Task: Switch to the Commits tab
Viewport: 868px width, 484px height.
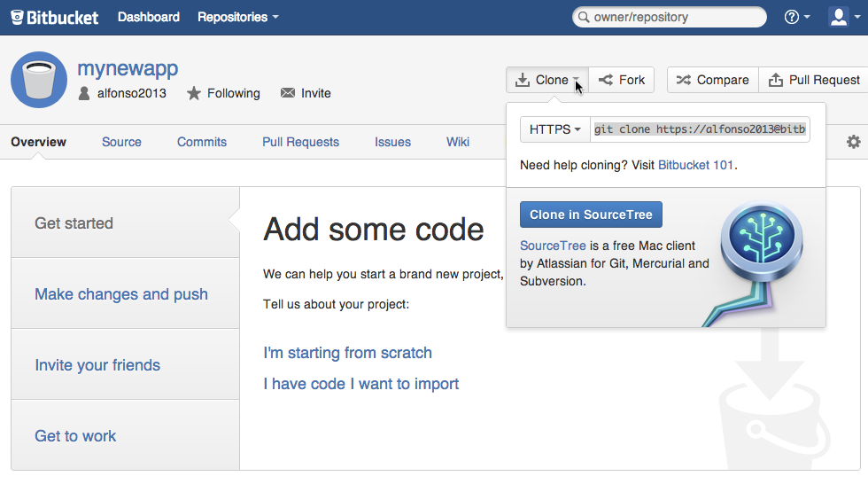Action: (202, 142)
